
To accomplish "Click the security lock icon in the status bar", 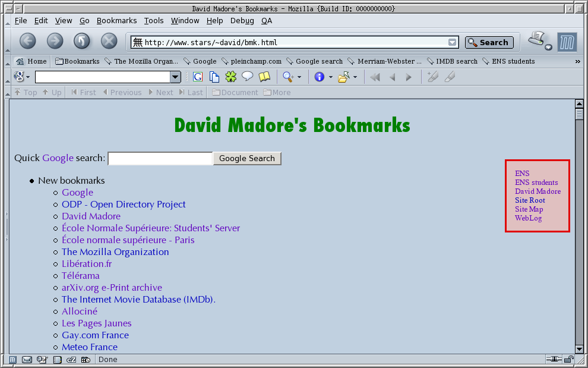I will point(569,360).
